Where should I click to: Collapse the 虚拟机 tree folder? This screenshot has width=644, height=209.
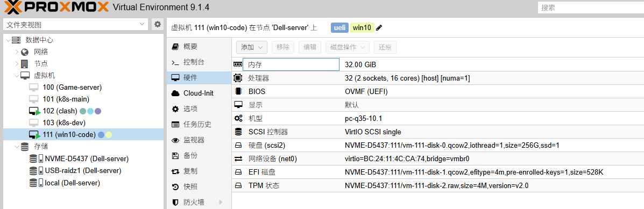tap(17, 76)
